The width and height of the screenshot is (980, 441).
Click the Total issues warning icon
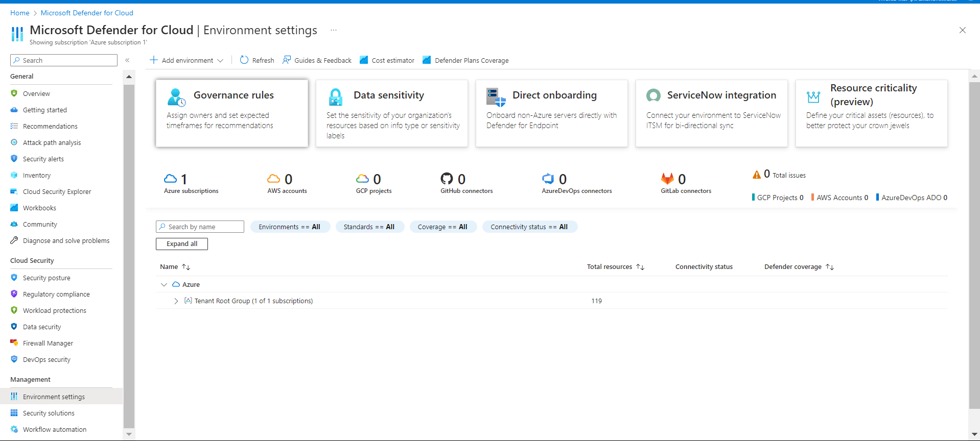click(757, 175)
